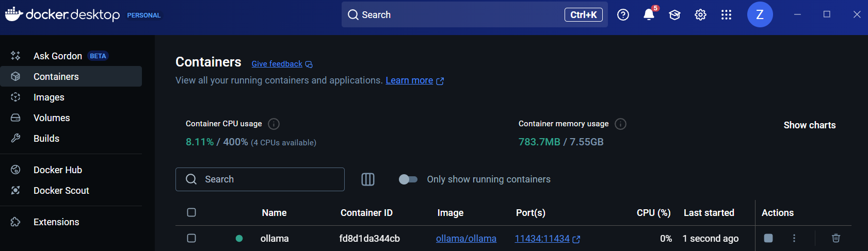This screenshot has width=868, height=251.
Task: Sort by CPU (%) column header
Action: [654, 213]
